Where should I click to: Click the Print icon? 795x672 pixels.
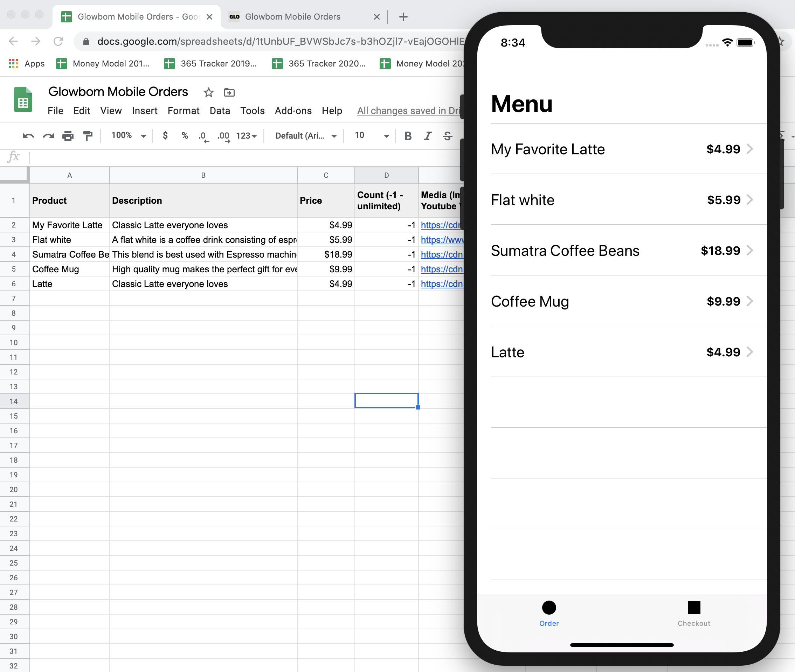(68, 135)
